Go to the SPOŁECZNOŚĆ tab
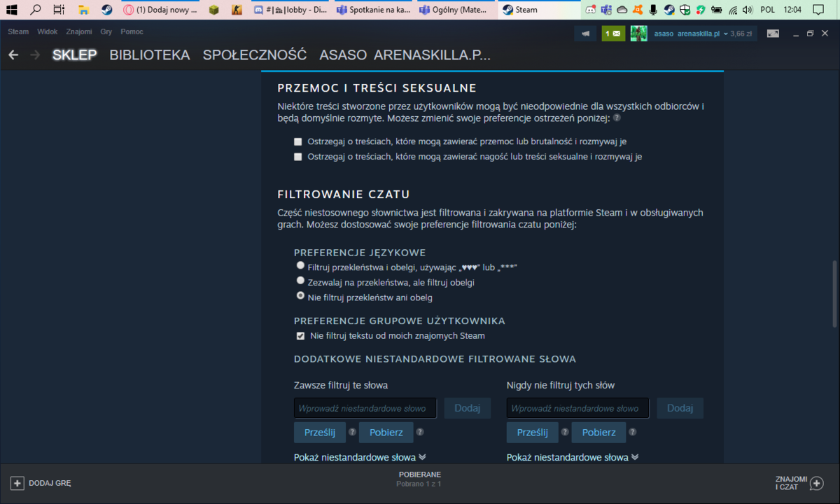Screen dimensions: 840x504 pyautogui.click(x=255, y=55)
